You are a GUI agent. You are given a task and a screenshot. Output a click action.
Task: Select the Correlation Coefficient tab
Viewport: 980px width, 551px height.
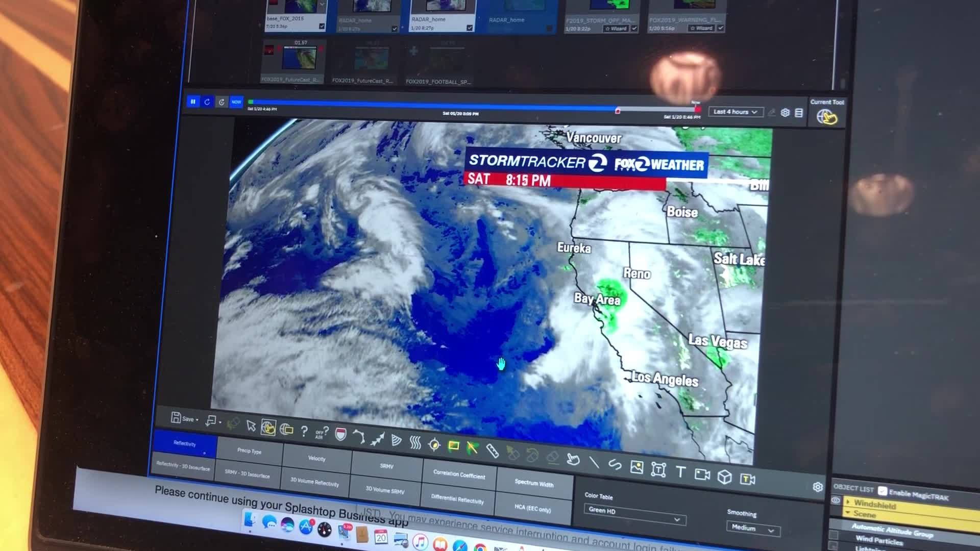[x=459, y=474]
